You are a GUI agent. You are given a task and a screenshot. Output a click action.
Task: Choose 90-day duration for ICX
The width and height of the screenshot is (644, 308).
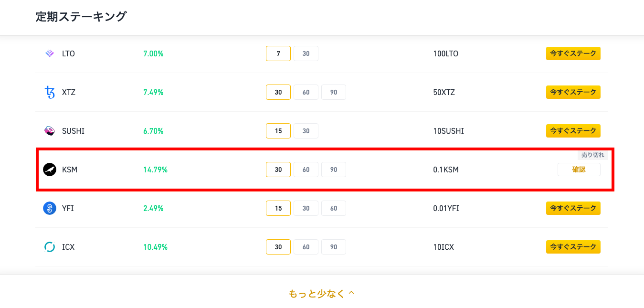pyautogui.click(x=334, y=247)
